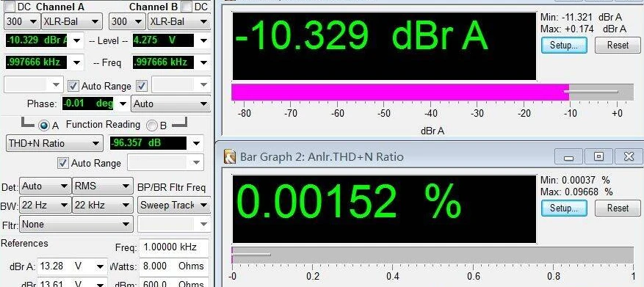Select Function Reading channel B radio button
The image size is (644, 287).
point(152,126)
